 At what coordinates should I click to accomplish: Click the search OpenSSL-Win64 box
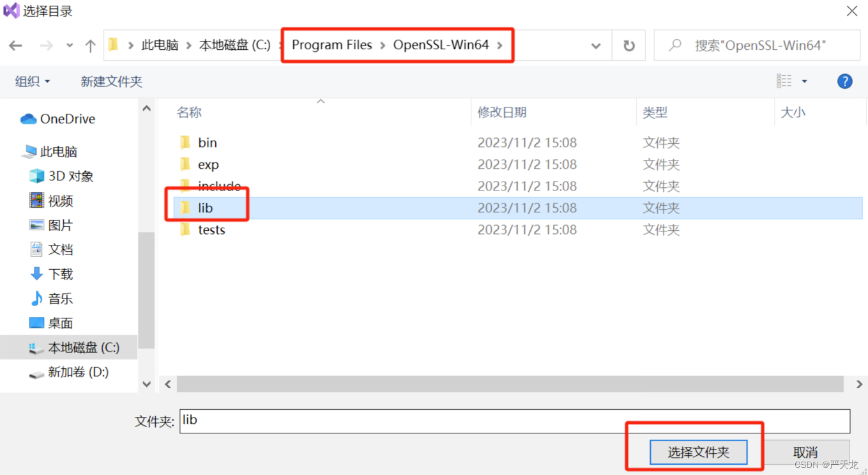[x=757, y=45]
